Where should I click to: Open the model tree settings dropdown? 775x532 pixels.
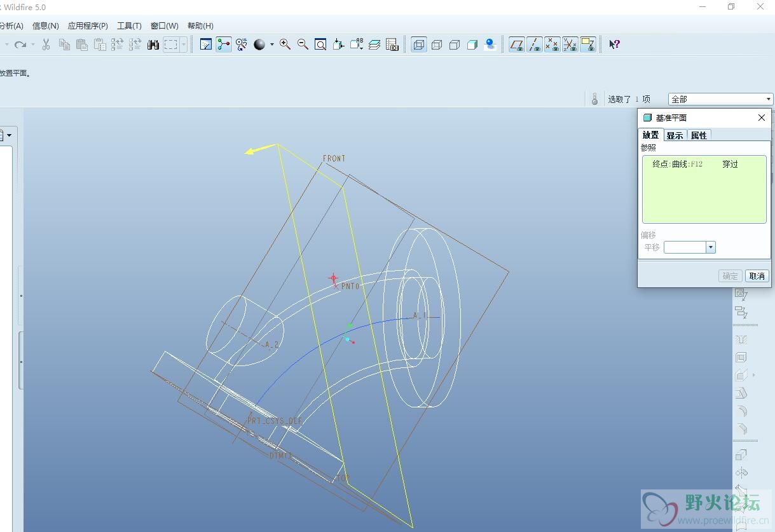click(x=9, y=135)
